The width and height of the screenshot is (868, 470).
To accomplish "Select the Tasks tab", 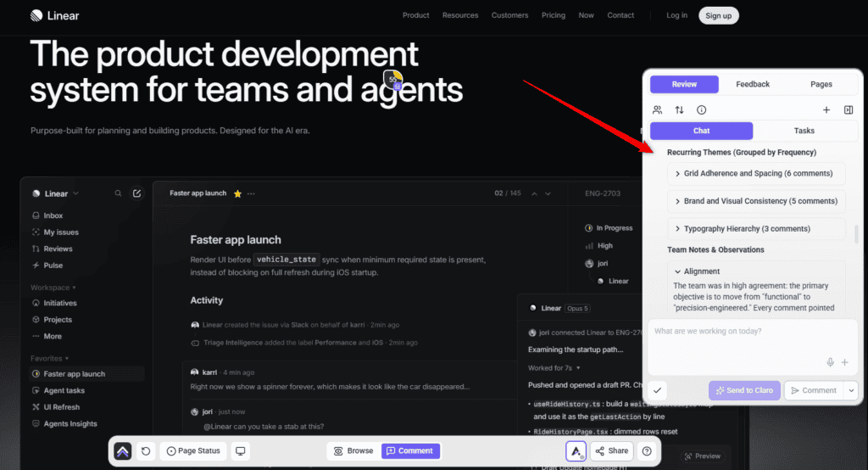I will click(x=804, y=131).
